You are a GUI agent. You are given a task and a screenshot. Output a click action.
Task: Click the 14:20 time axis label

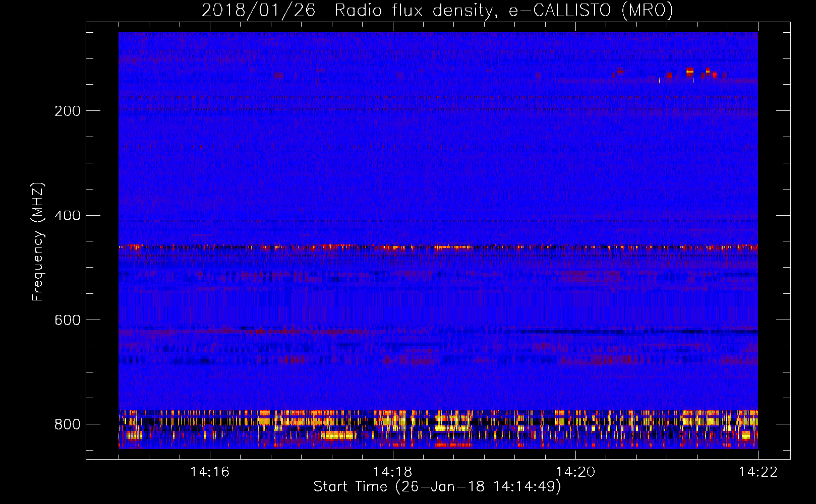click(575, 472)
